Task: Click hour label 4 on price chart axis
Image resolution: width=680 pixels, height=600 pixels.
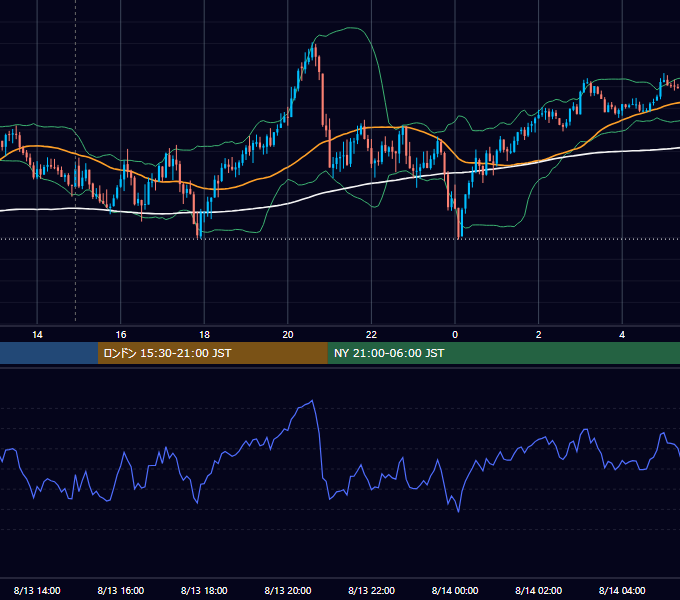Action: [x=622, y=335]
